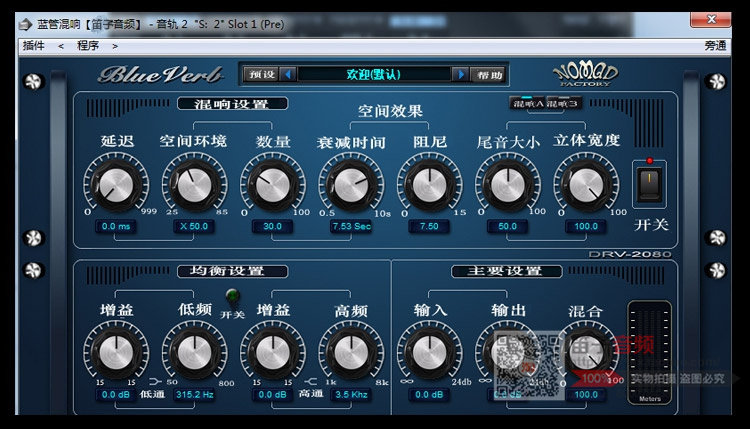This screenshot has width=750, height=429.
Task: Click previous program arrow beside 程序
Action: tap(61, 46)
